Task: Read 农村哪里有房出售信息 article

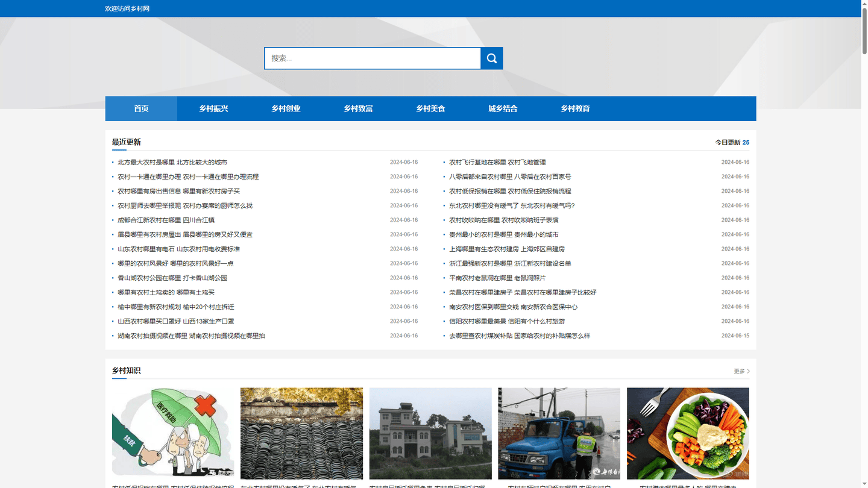Action: click(178, 191)
